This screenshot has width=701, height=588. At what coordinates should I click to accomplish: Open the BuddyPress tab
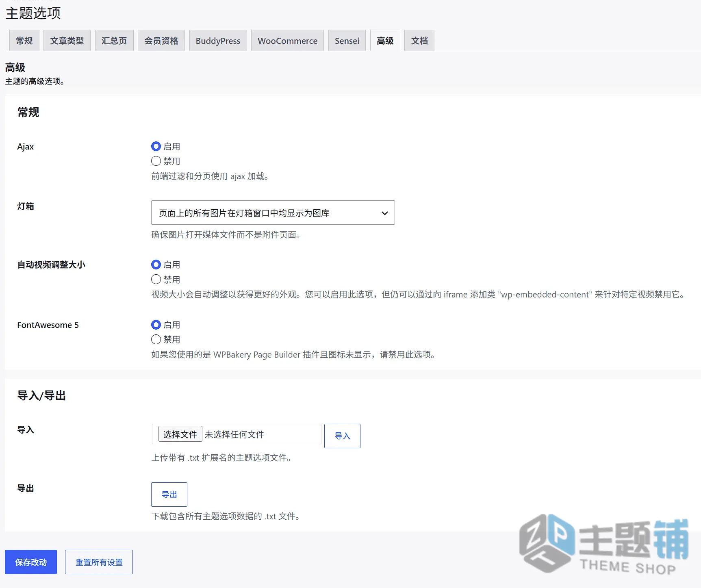point(218,41)
